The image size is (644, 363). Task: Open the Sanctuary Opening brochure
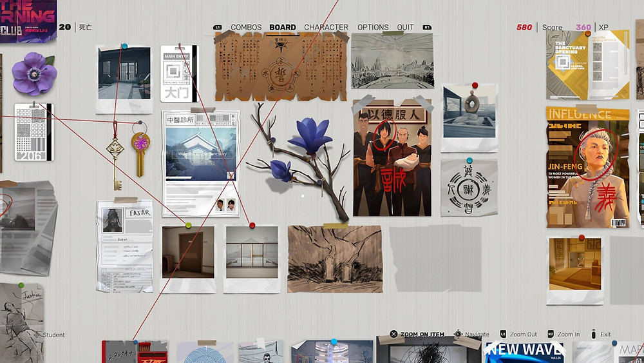click(588, 64)
